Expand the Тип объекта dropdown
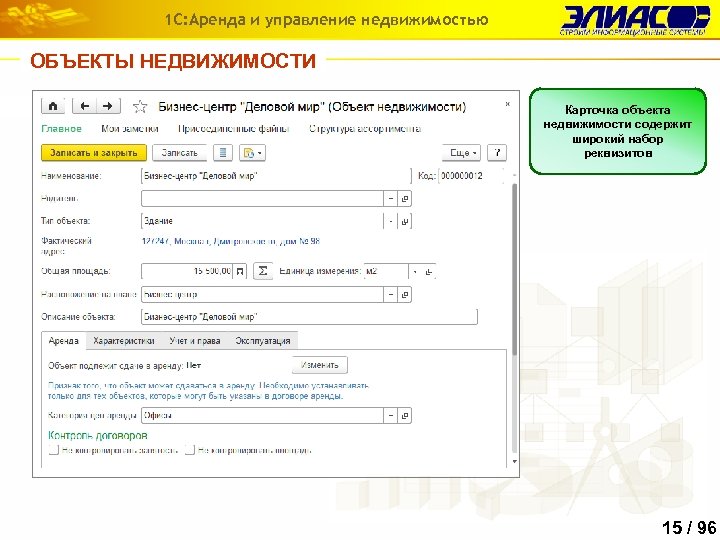The width and height of the screenshot is (720, 540). [x=390, y=222]
